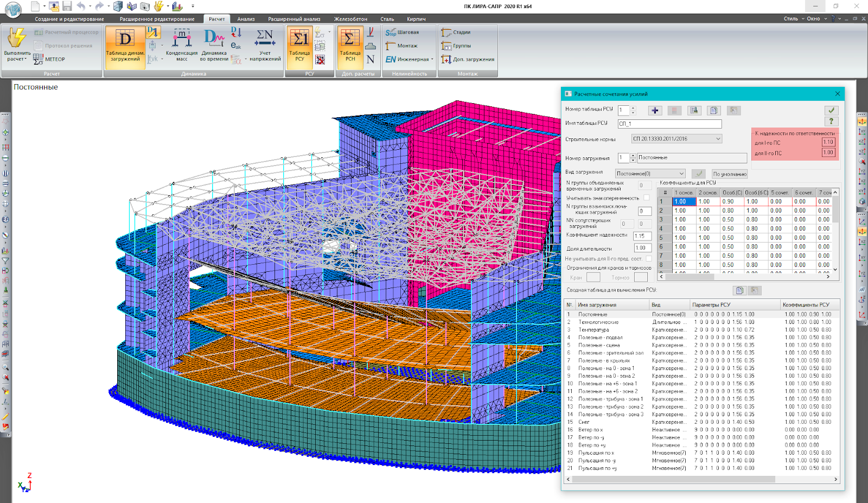The width and height of the screenshot is (868, 503).
Task: Switch to Кирпич tab
Action: click(x=416, y=19)
